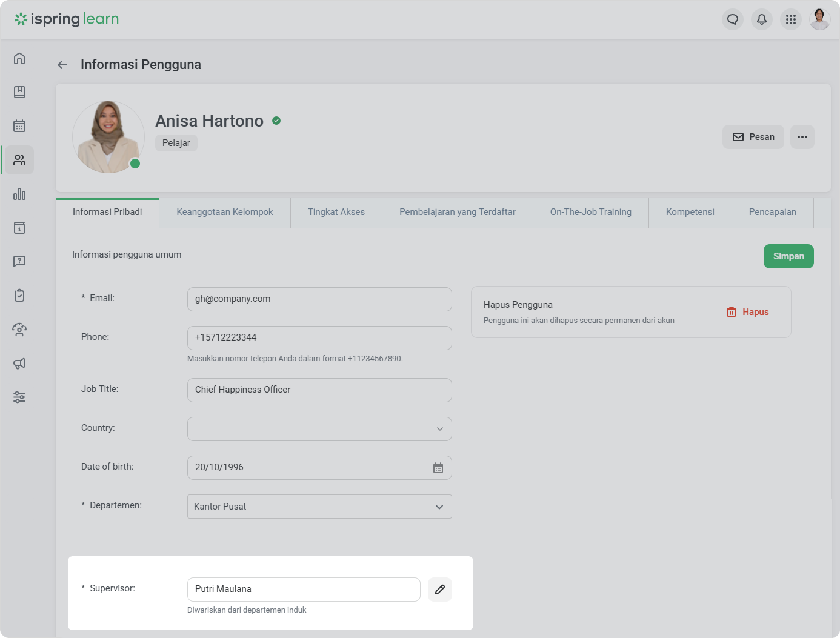Switch to Keanggotaan Kelompok tab
The image size is (840, 638).
(x=225, y=212)
